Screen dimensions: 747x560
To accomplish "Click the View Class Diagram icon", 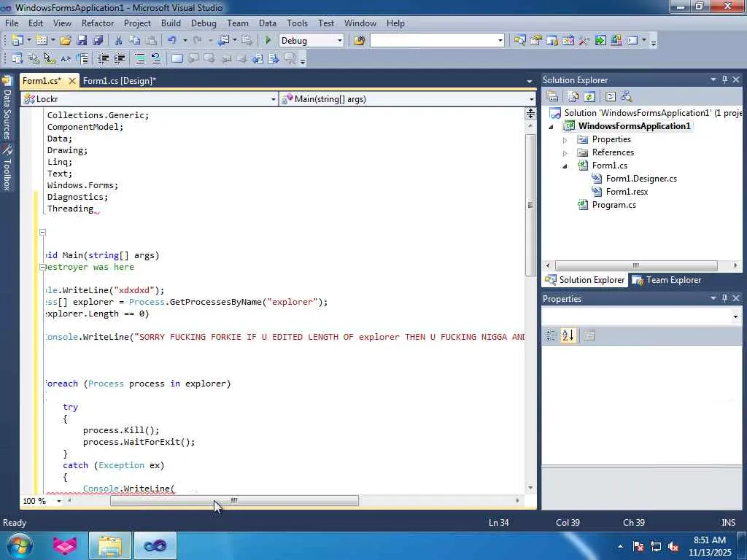I will [x=627, y=97].
